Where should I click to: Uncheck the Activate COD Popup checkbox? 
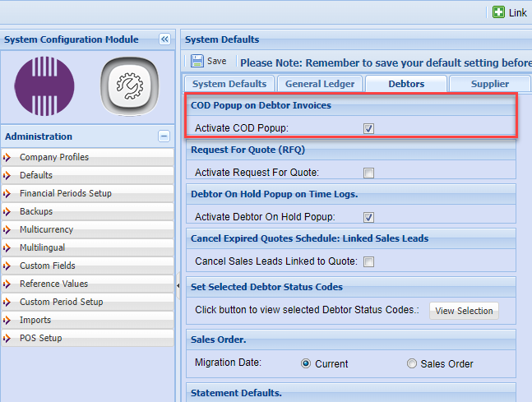point(368,128)
